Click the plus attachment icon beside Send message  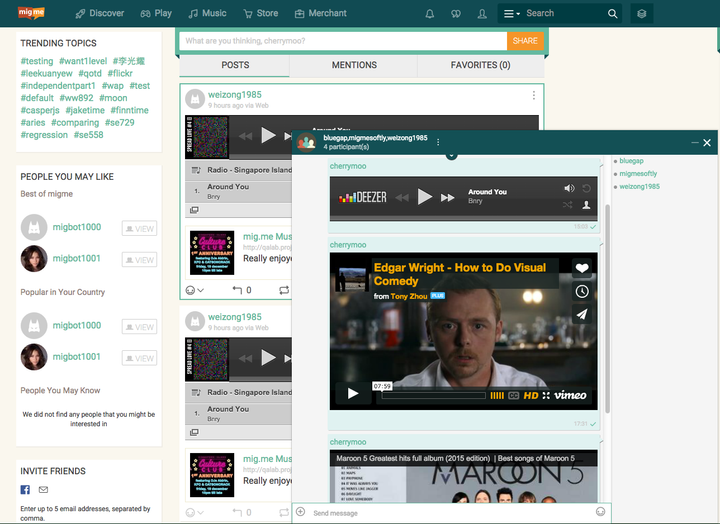tap(301, 512)
